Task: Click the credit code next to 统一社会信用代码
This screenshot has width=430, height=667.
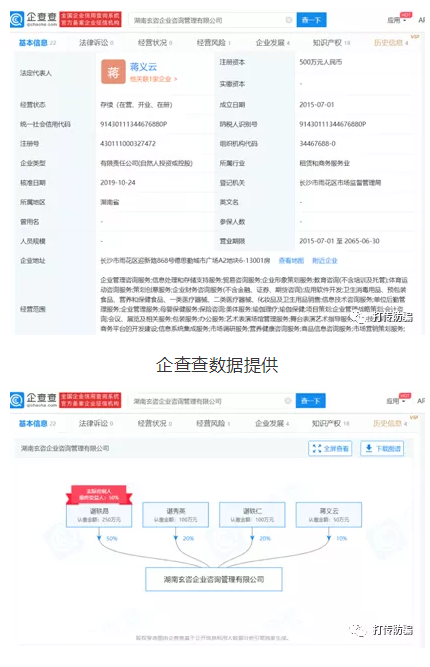Action: (134, 124)
